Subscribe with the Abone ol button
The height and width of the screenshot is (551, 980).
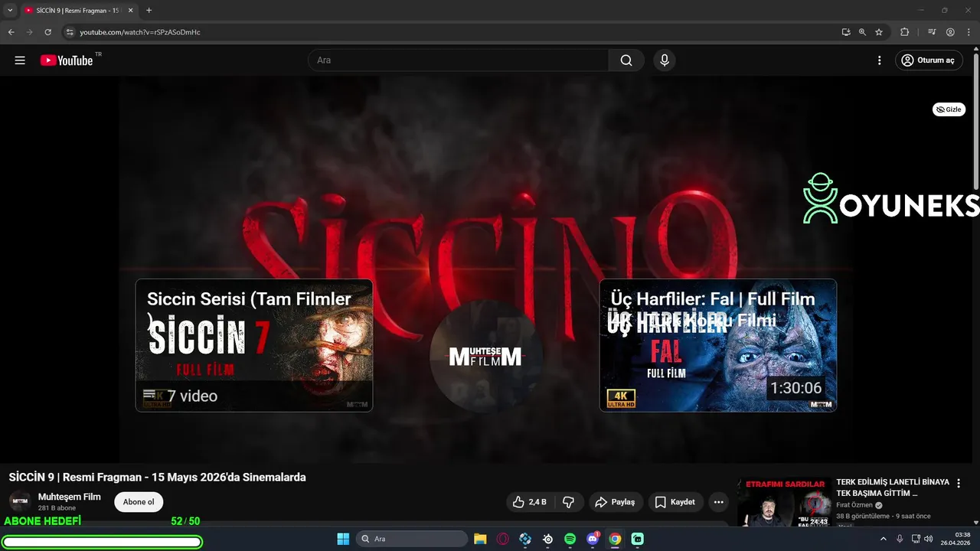(x=139, y=502)
